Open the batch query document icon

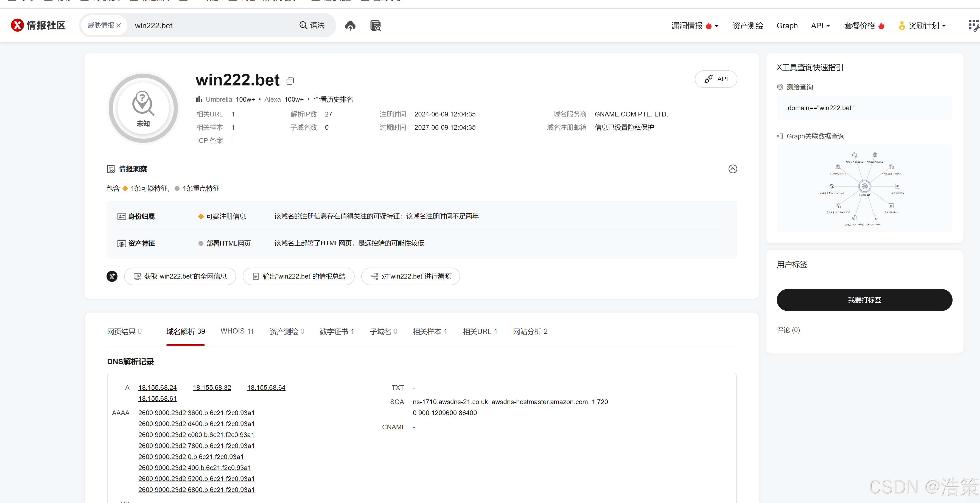pyautogui.click(x=376, y=26)
